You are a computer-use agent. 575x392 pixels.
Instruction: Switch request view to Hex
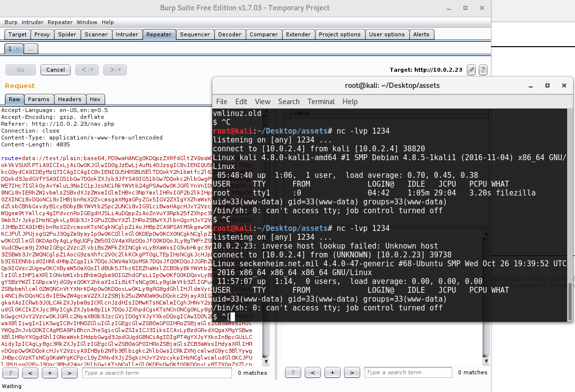click(95, 99)
